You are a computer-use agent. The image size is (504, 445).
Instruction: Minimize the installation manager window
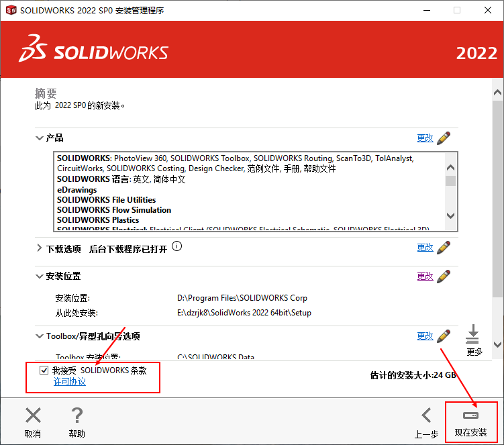pos(427,10)
